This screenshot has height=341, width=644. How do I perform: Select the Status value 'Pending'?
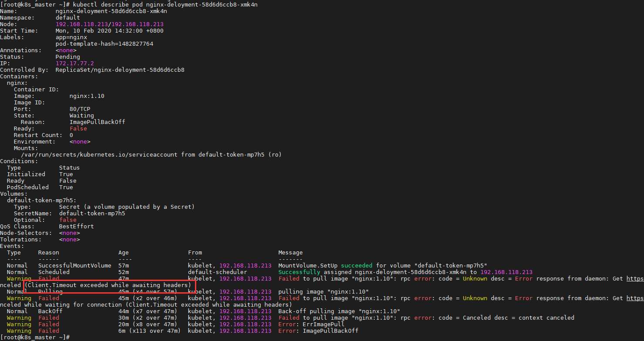[68, 57]
